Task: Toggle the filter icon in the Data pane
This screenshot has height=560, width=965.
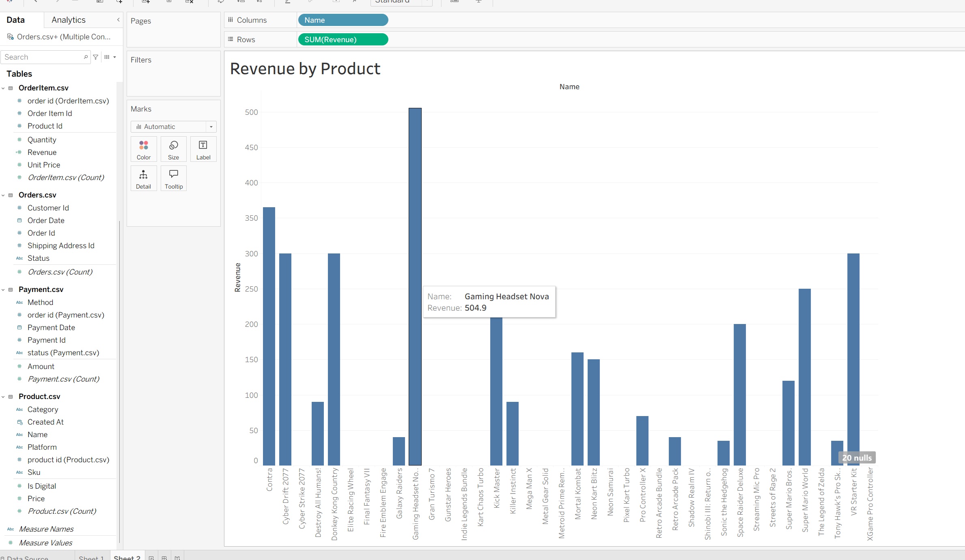Action: tap(95, 57)
